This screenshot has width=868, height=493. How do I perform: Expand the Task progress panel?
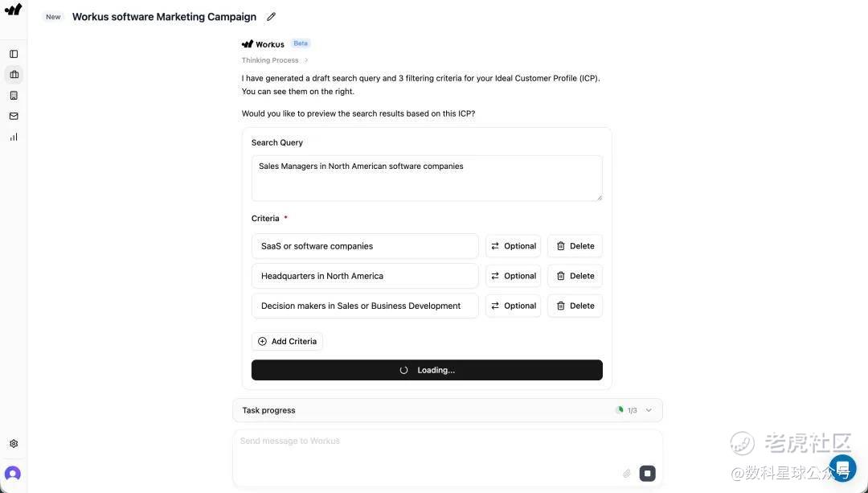pos(649,410)
